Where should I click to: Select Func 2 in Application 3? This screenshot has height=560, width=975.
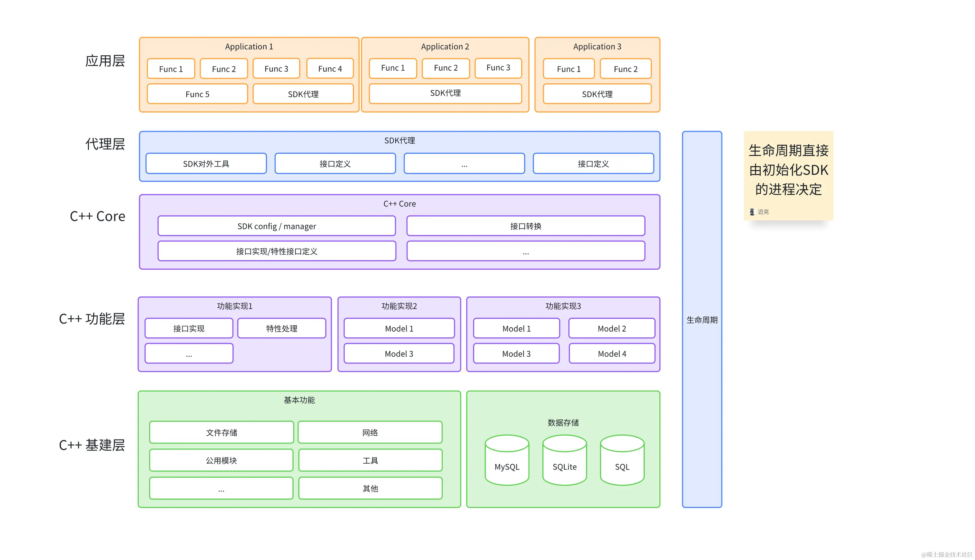625,69
